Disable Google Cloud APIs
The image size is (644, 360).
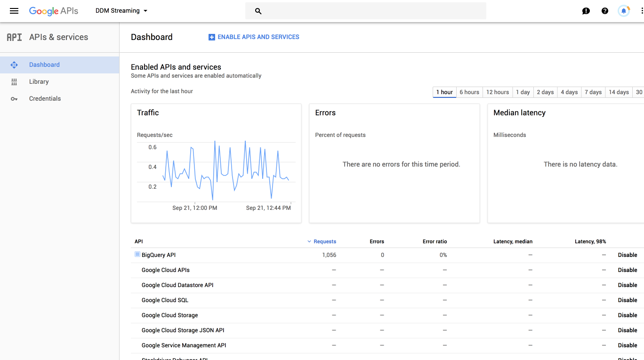pyautogui.click(x=628, y=270)
